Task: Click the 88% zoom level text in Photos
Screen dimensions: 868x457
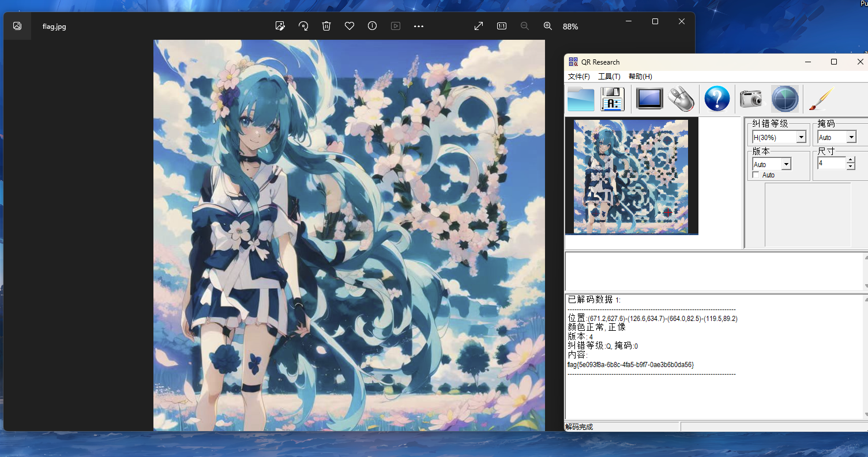Action: click(x=570, y=27)
